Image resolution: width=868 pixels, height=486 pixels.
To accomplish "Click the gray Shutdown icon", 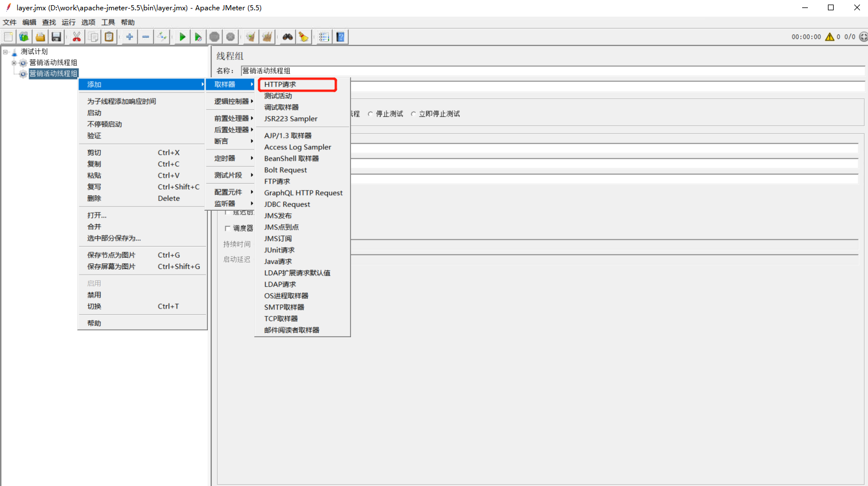I will [230, 37].
